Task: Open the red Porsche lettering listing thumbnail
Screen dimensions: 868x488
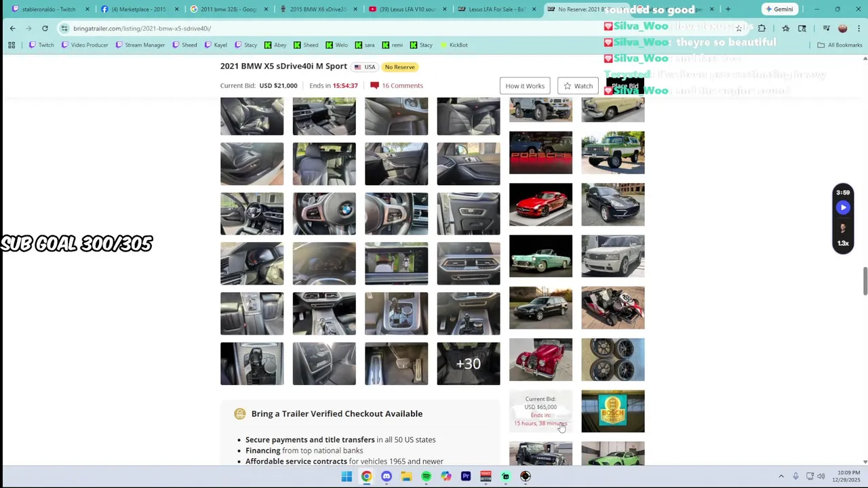Action: (540, 152)
